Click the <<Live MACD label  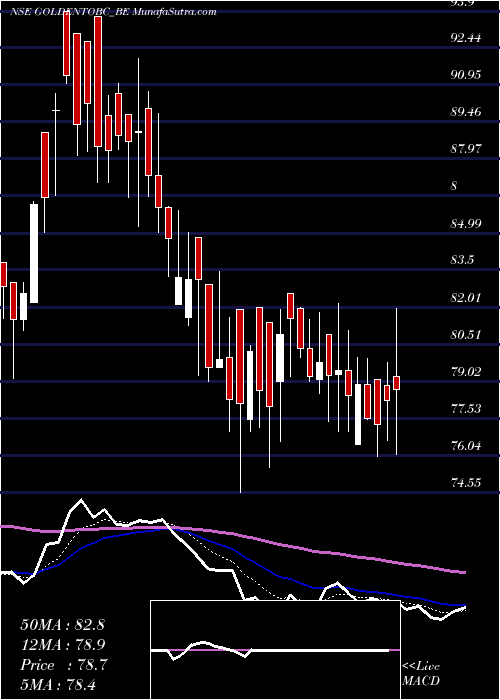click(x=421, y=674)
